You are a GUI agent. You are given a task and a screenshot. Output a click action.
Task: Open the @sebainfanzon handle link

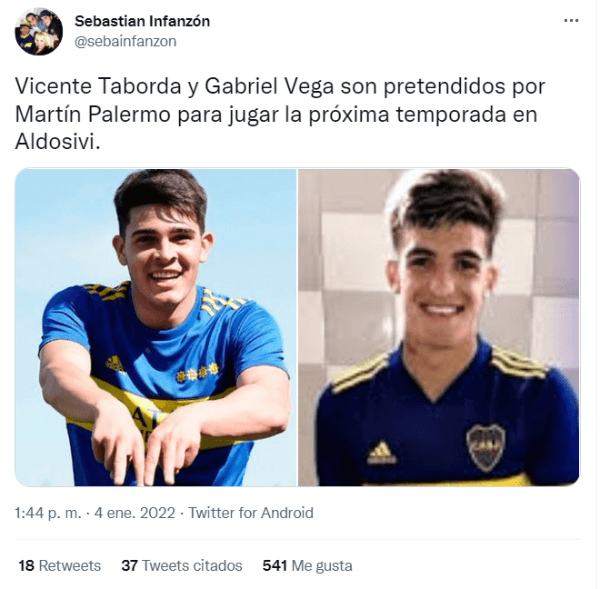[126, 41]
